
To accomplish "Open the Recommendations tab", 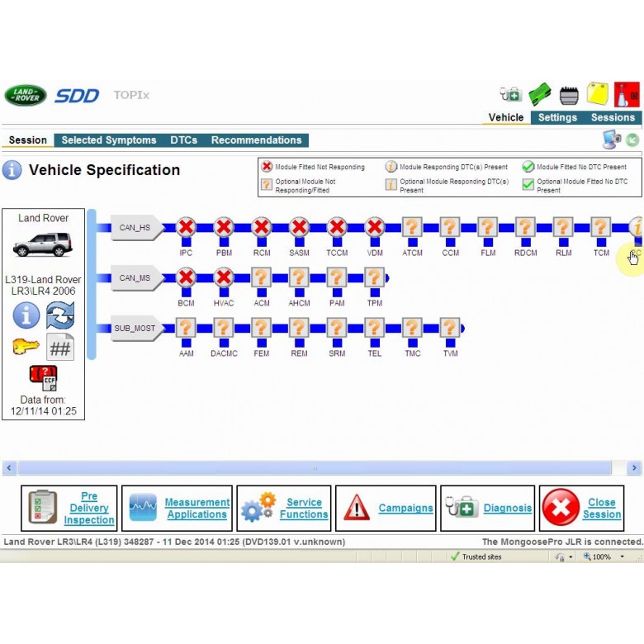I will [x=256, y=140].
